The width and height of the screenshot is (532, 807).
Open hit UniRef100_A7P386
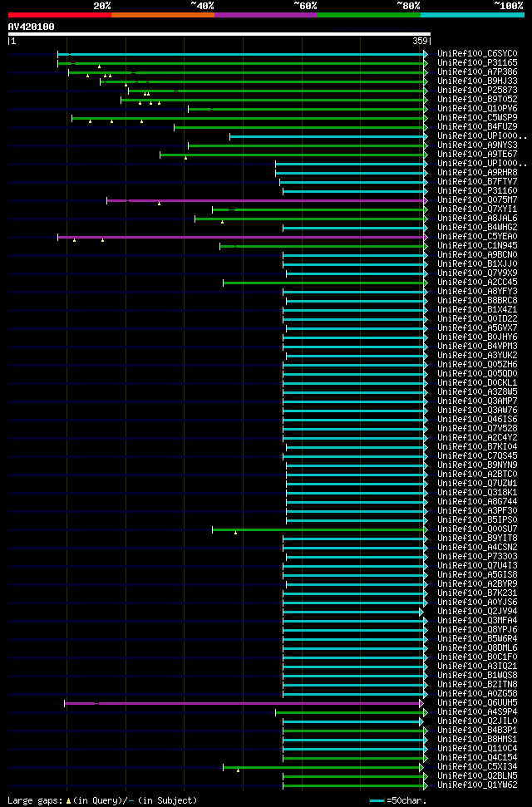tap(477, 72)
